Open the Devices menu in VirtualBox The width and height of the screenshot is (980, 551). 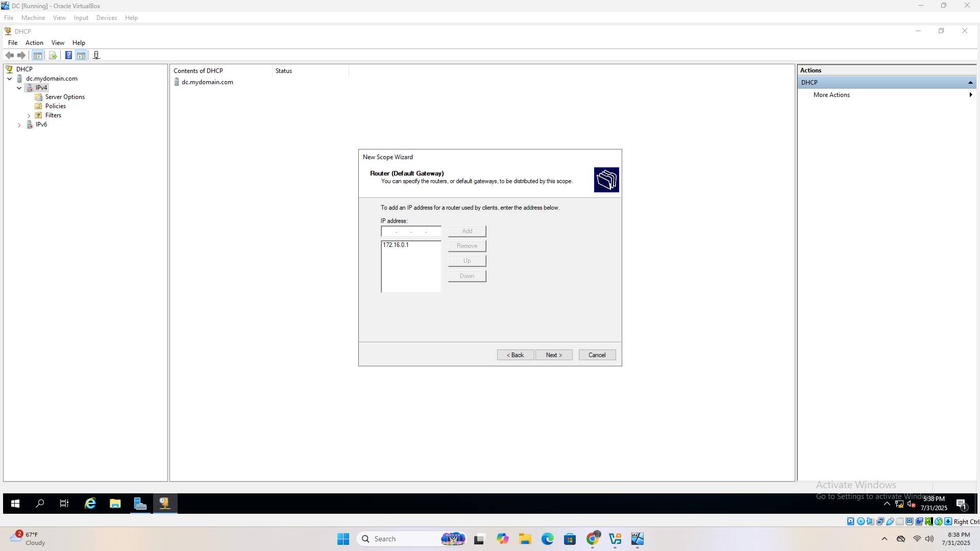coord(106,18)
